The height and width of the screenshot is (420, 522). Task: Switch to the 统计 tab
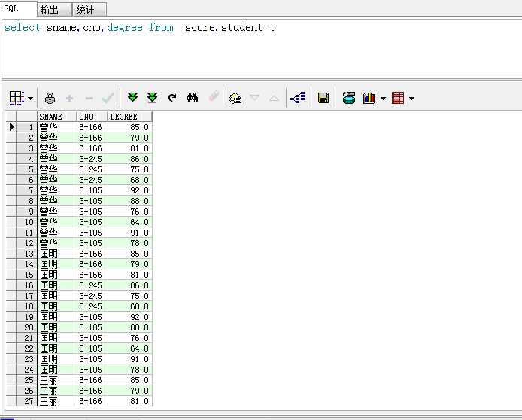coord(90,10)
